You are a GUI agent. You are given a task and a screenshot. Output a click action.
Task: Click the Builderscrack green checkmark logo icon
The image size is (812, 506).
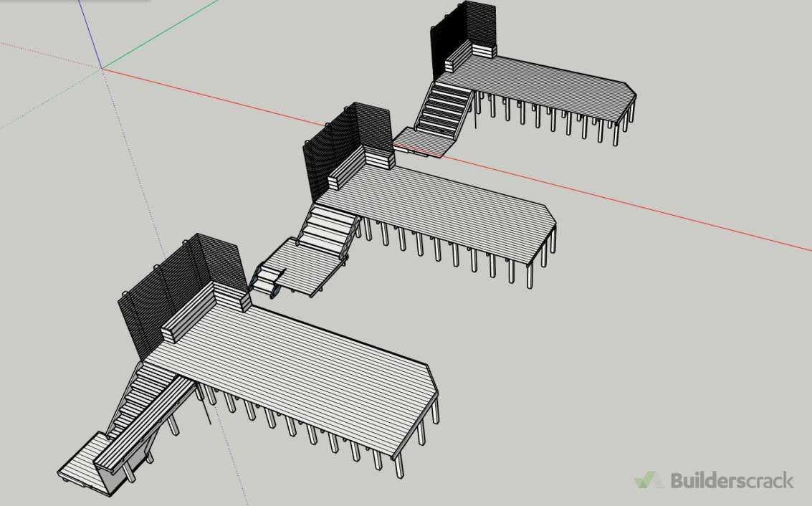(x=649, y=479)
